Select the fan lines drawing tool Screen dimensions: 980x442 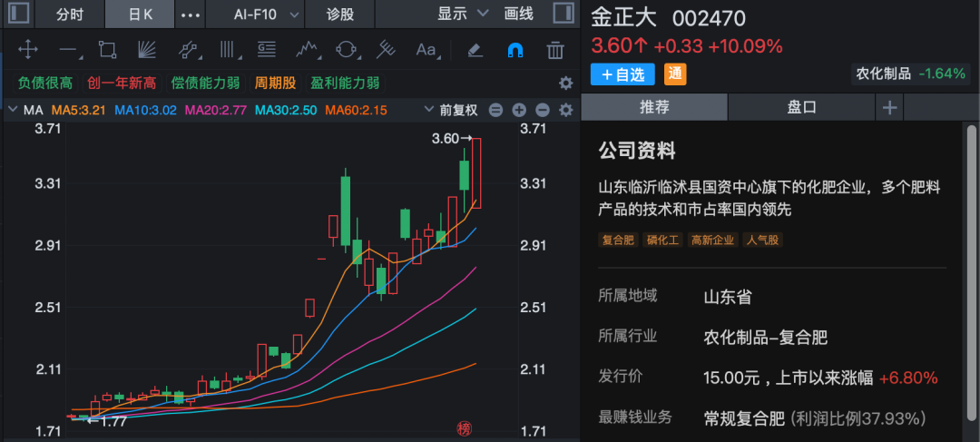coord(147,49)
